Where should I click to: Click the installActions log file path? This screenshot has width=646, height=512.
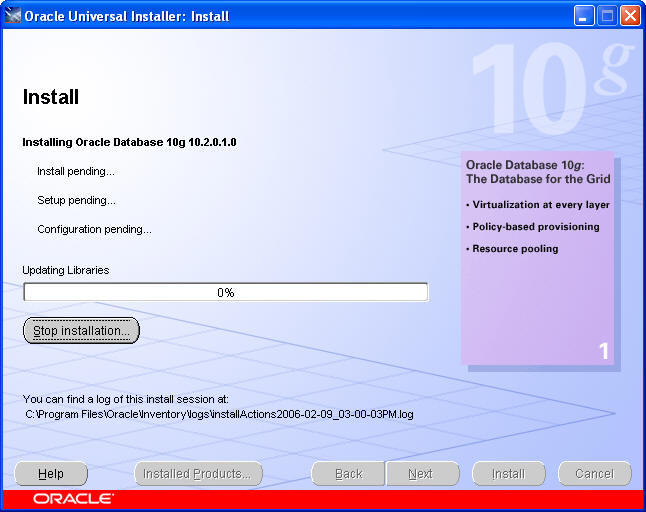[x=219, y=414]
